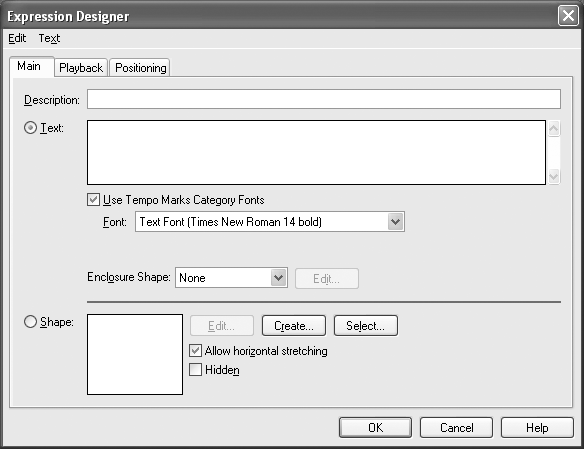Close the Expression Designer dialog
Image resolution: width=584 pixels, height=449 pixels.
pos(568,16)
